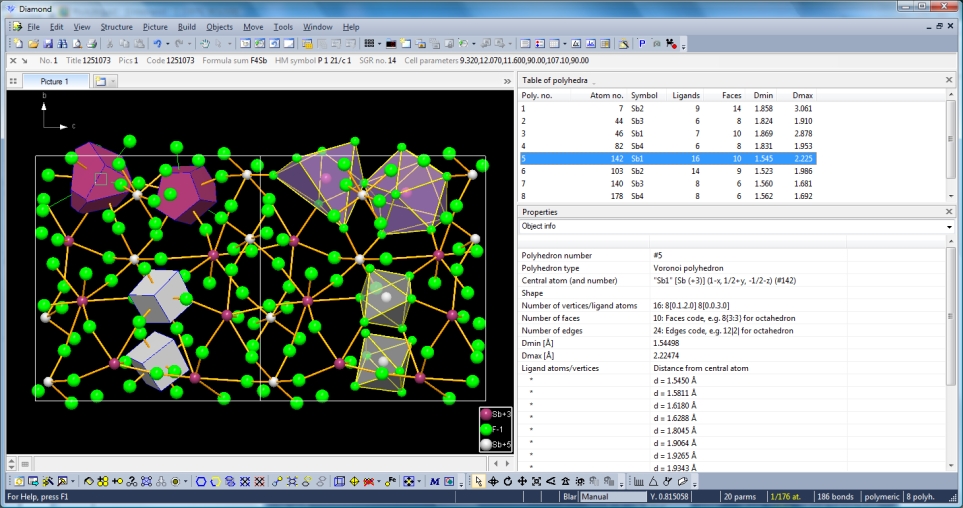963x508 pixels.
Task: Toggle the F-1 legend entry
Action: pos(496,429)
